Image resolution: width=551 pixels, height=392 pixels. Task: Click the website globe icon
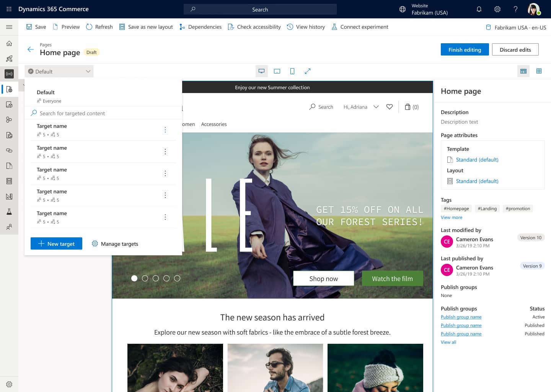(x=403, y=9)
